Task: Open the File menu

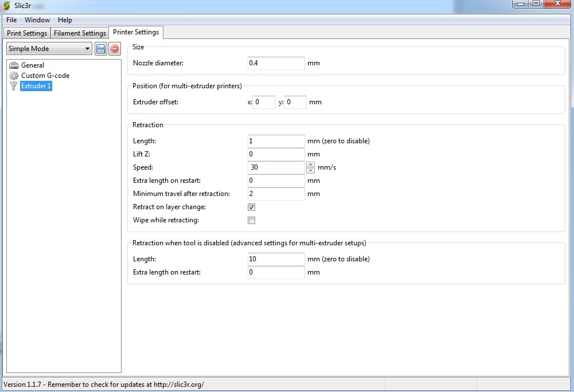Action: pyautogui.click(x=11, y=20)
